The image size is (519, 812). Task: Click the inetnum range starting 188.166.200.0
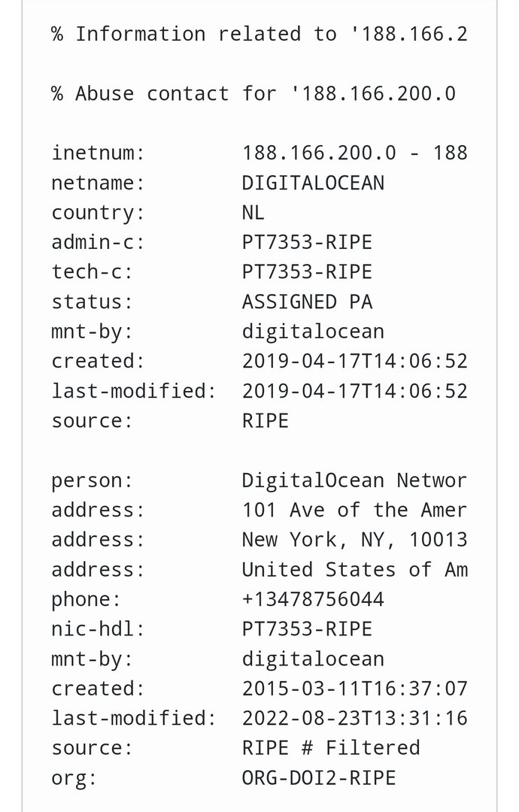[x=354, y=153]
